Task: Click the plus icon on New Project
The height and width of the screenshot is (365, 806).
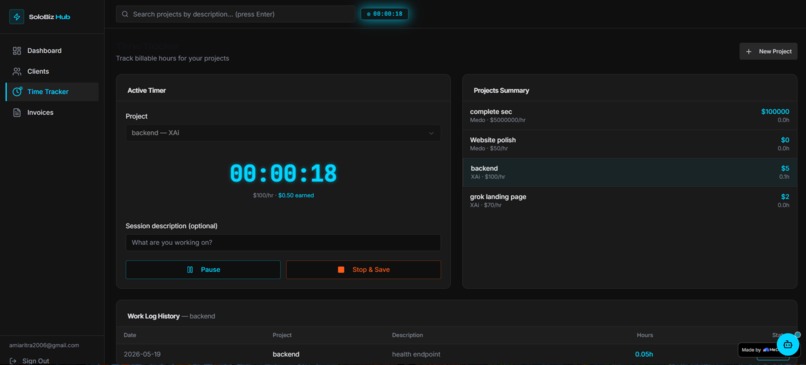Action: click(748, 51)
